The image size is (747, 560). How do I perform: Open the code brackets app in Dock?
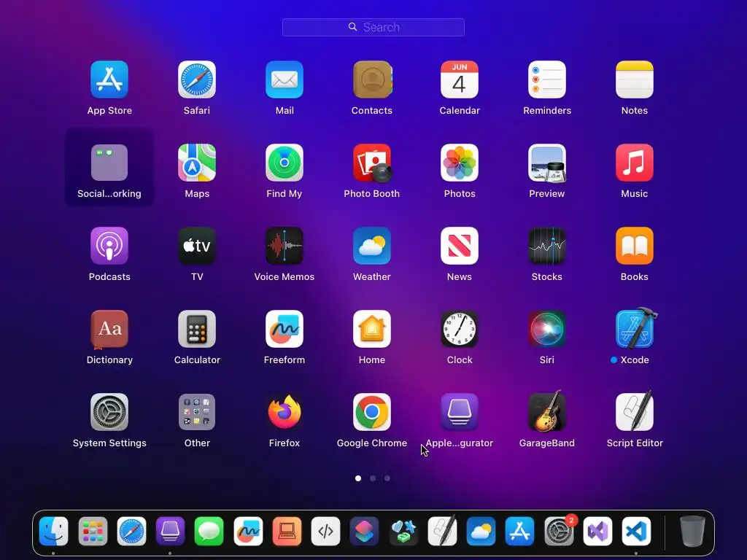click(x=326, y=531)
